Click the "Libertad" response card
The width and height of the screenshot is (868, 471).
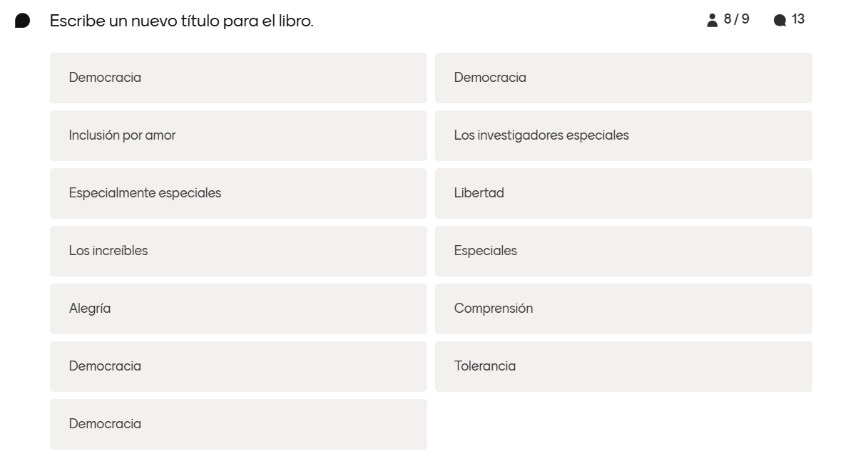(623, 193)
